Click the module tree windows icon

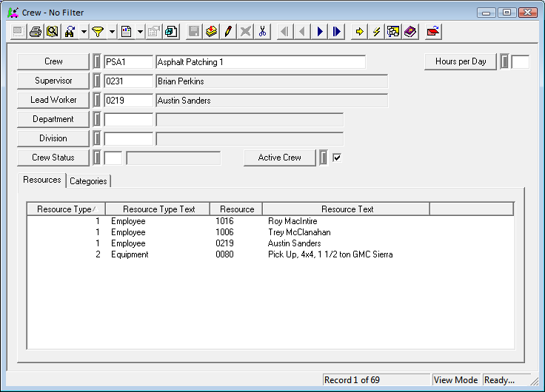click(x=393, y=32)
